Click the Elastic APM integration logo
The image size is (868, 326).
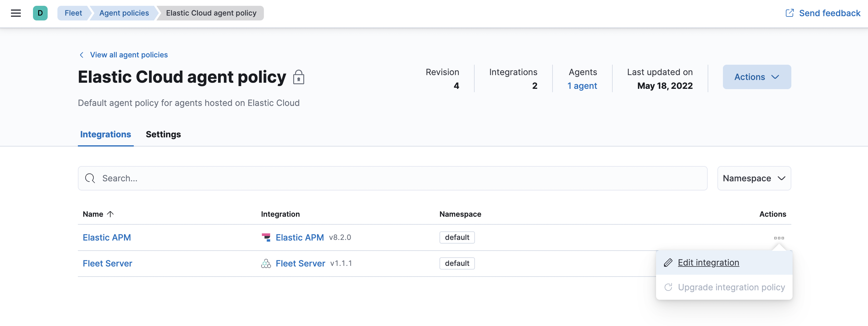pos(266,237)
